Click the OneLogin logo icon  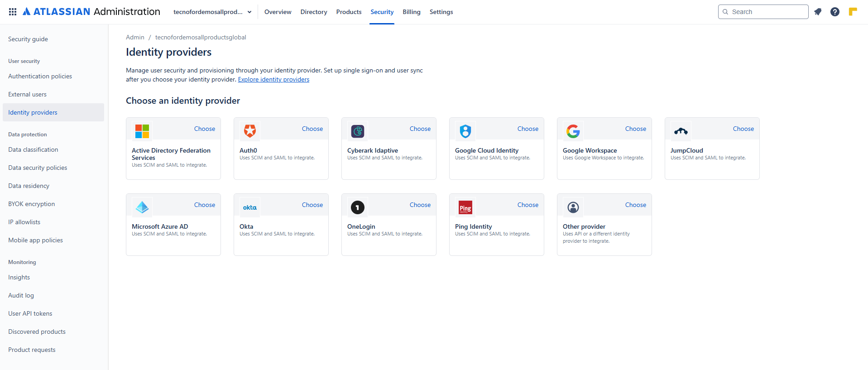[358, 207]
